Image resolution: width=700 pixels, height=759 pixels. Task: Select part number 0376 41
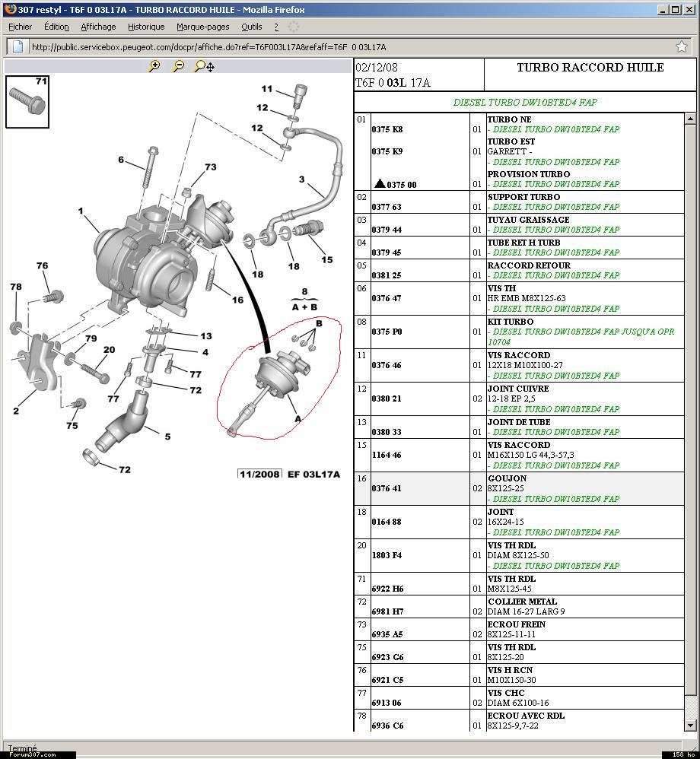tap(387, 488)
